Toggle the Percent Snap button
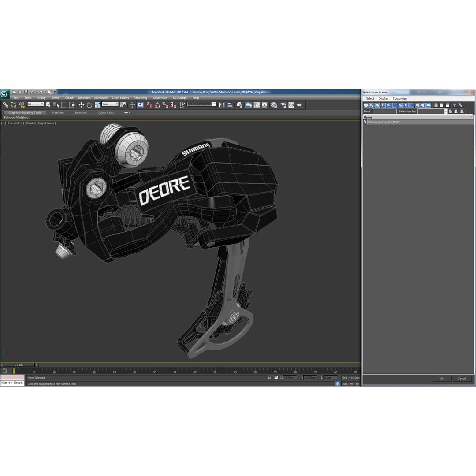The height and width of the screenshot is (476, 476). pos(165,105)
